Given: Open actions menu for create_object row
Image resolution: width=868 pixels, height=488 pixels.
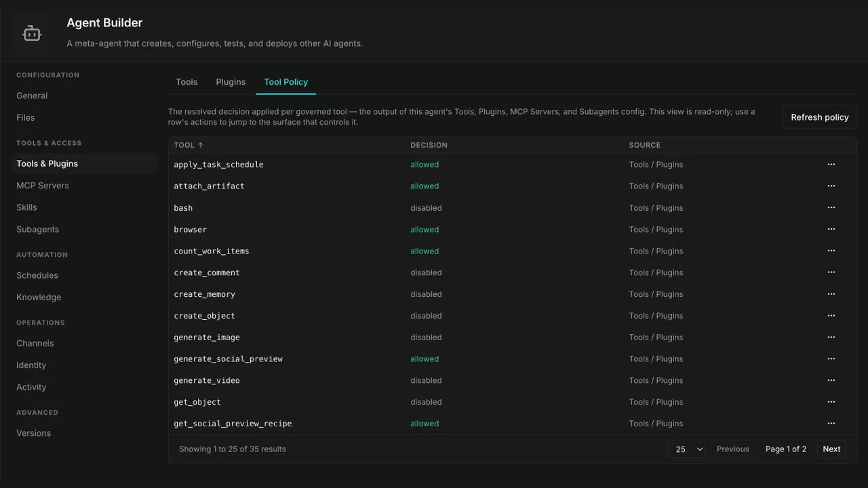Looking at the screenshot, I should (831, 316).
